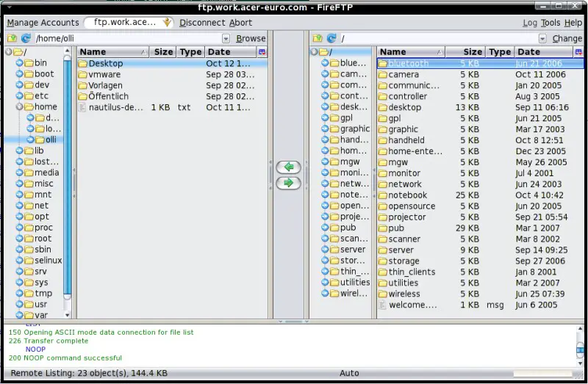Click the welcome... msg file icon
The image size is (588, 384).
coord(382,305)
